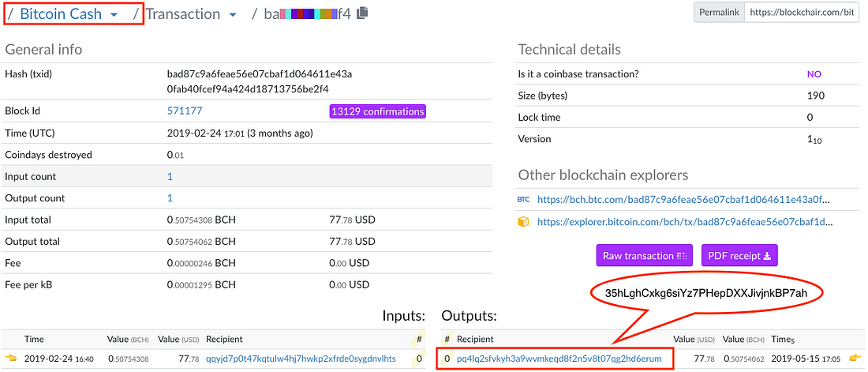This screenshot has width=868, height=372.
Task: Click the pointing hand icon on input row
Action: [x=10, y=359]
